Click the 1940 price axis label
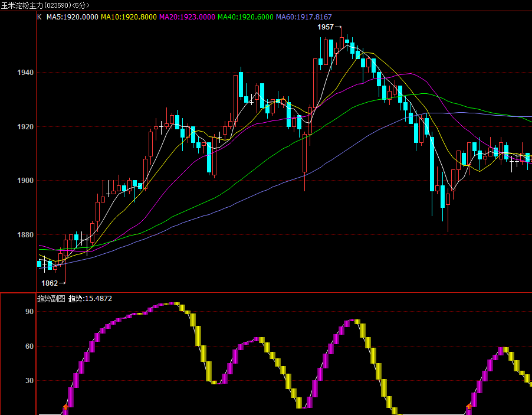This screenshot has height=415, width=532. [x=25, y=73]
